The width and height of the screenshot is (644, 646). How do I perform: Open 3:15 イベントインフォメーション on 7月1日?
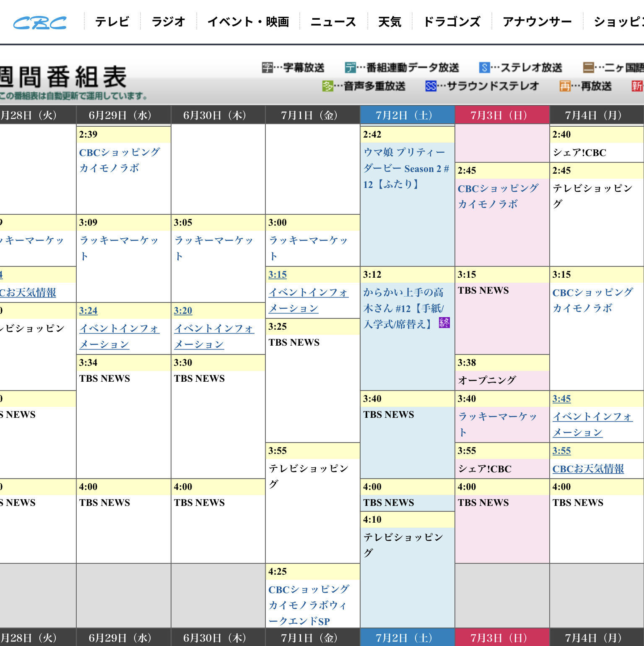[x=309, y=300]
